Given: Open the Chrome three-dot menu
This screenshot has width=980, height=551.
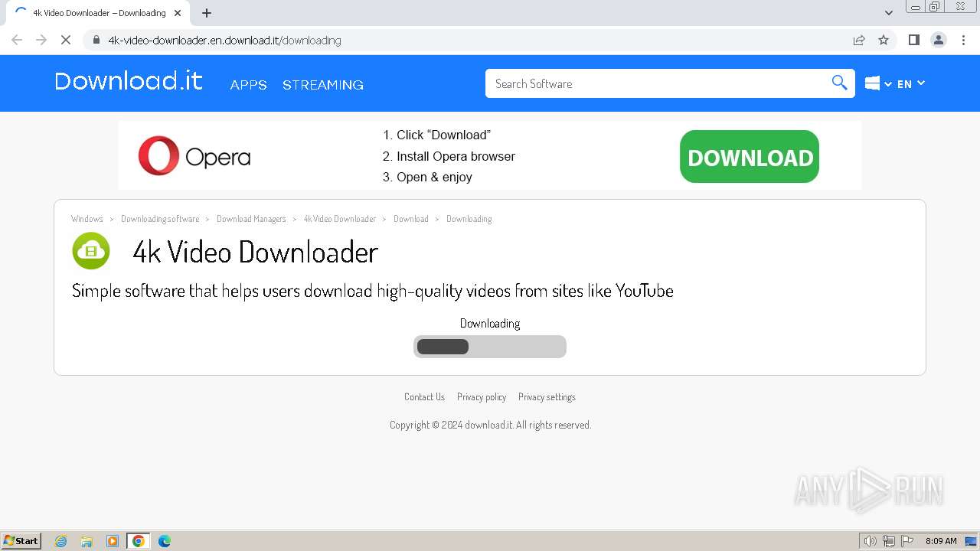Looking at the screenshot, I should pos(964,40).
